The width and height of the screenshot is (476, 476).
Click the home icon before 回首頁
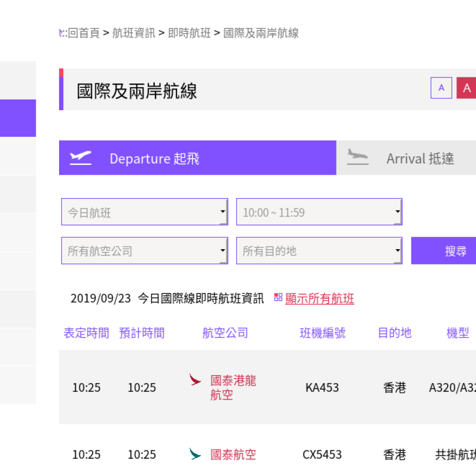[x=61, y=33]
